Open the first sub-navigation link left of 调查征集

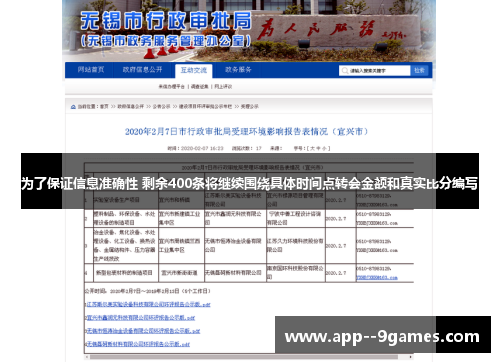point(171,87)
